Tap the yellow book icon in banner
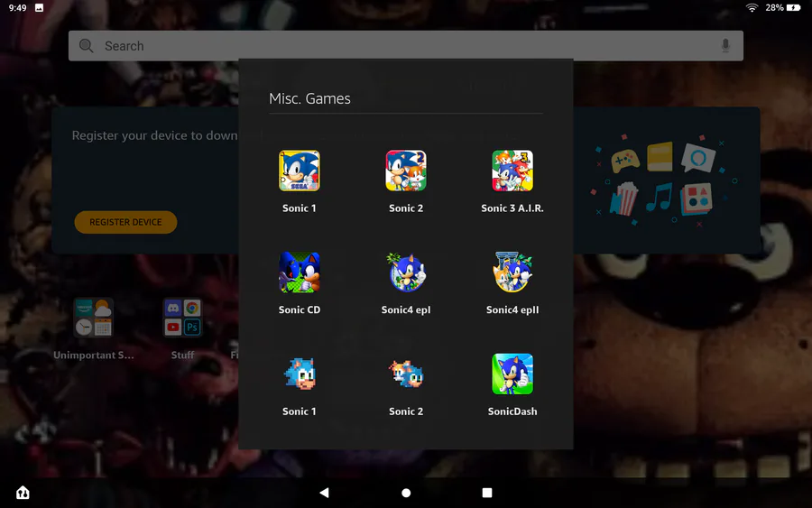The height and width of the screenshot is (508, 812). [660, 157]
